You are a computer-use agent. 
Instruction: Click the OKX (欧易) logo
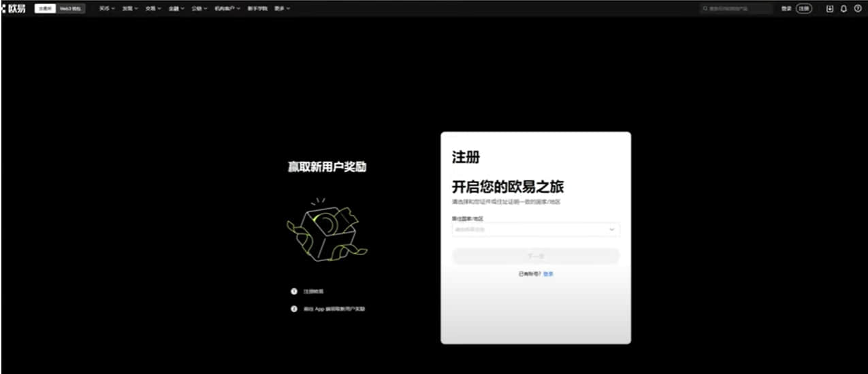(x=14, y=8)
